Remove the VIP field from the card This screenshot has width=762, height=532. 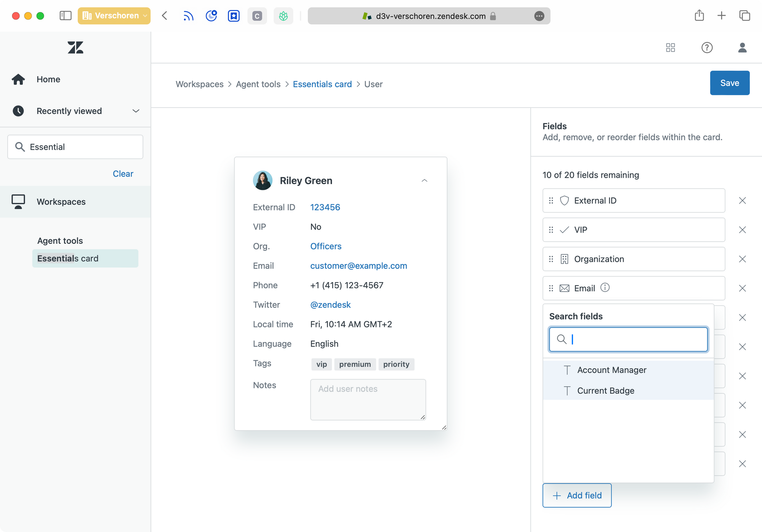tap(742, 230)
